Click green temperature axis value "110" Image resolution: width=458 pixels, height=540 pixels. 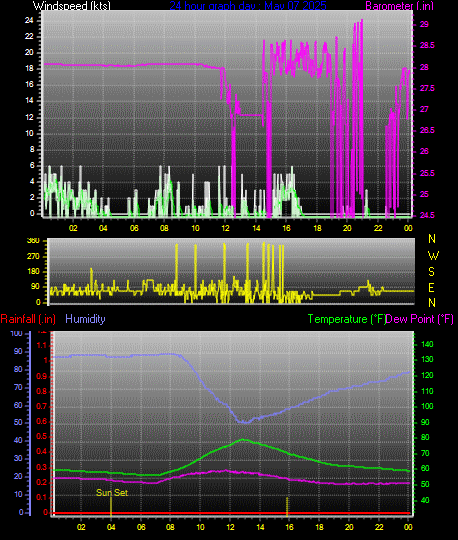click(427, 391)
